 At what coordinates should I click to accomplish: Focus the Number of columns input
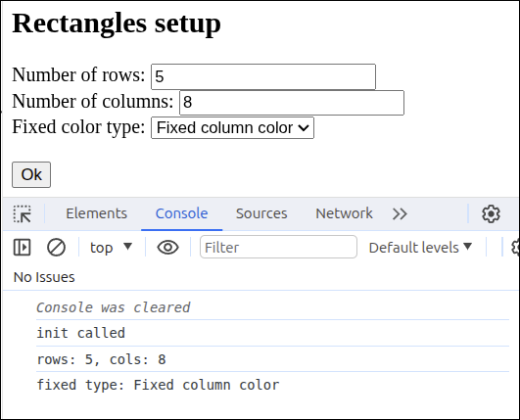(x=292, y=103)
